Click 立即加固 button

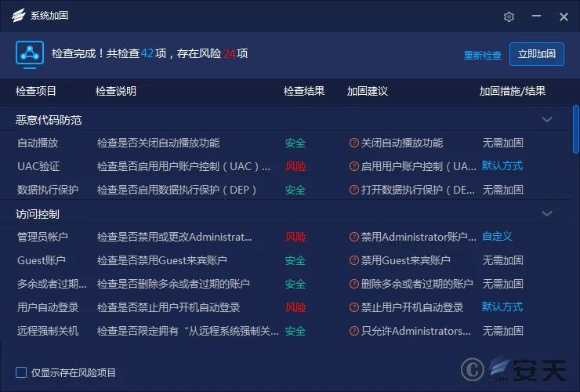click(537, 54)
